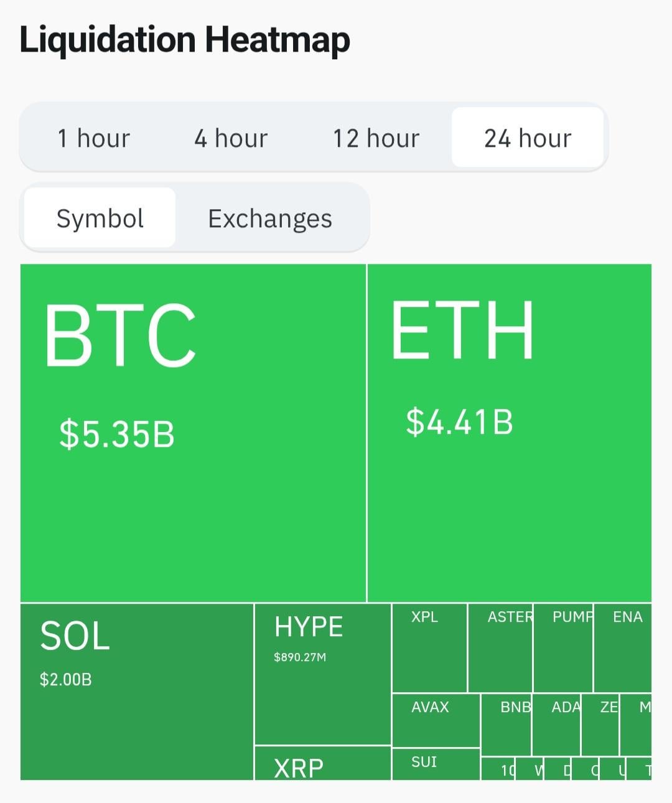Image resolution: width=672 pixels, height=803 pixels.
Task: Select the HYPE $890.27M tile
Action: 322,674
